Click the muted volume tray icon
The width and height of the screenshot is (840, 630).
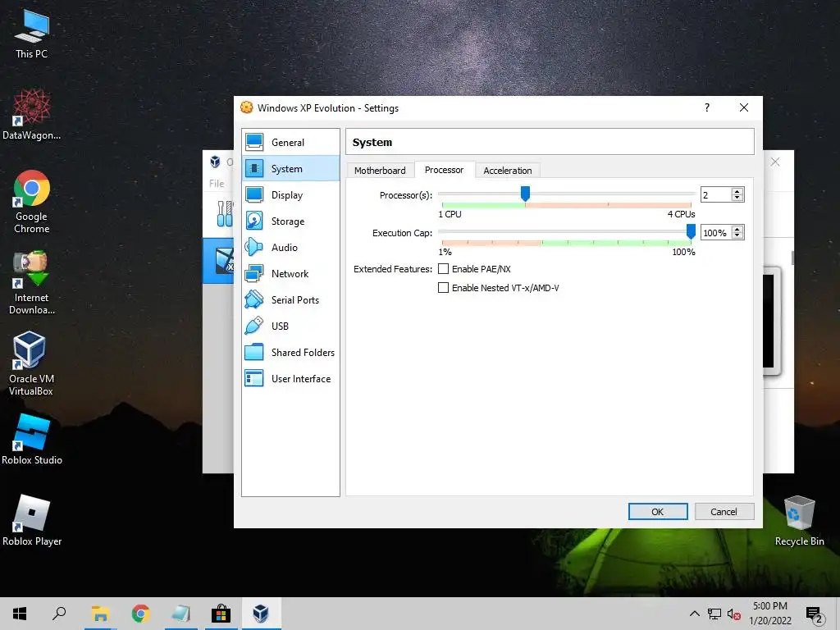733,614
